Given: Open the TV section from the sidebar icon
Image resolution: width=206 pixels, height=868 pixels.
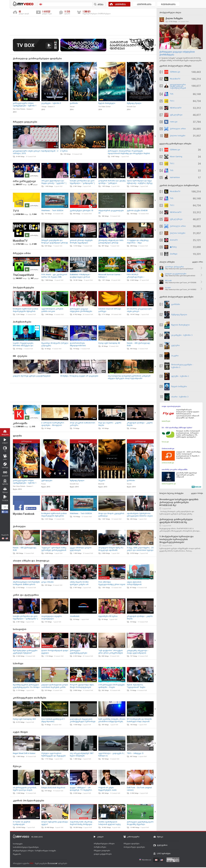Looking at the screenshot, I should coord(5,448).
